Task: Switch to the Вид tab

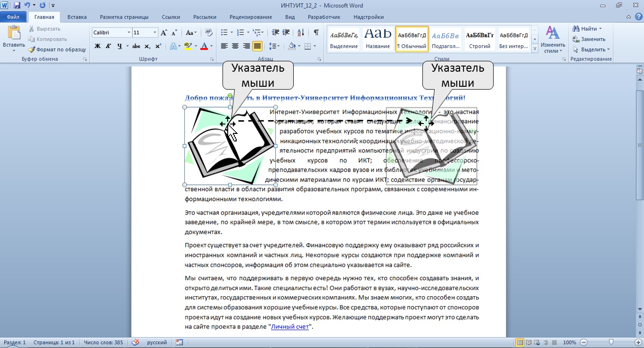Action: (x=290, y=17)
